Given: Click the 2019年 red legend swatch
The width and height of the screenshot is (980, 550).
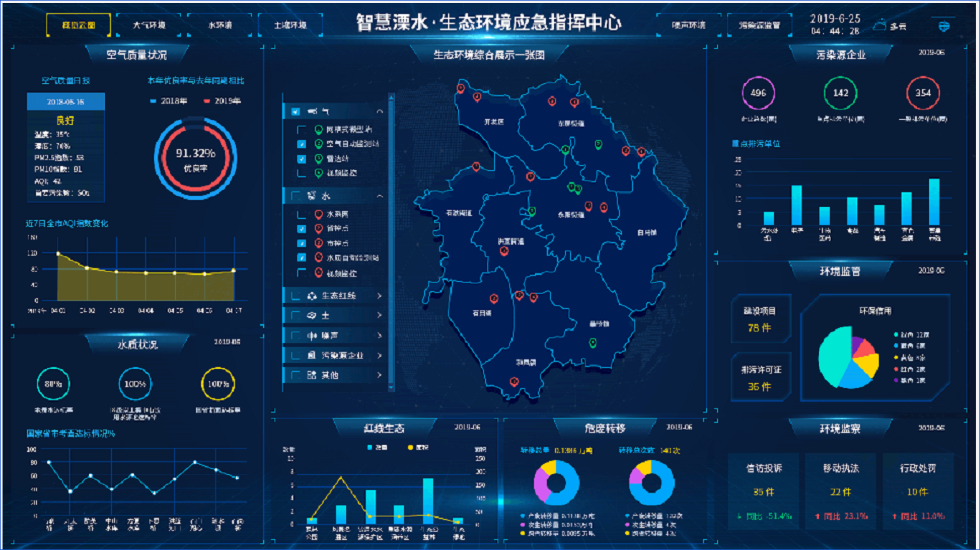Looking at the screenshot, I should (x=207, y=101).
